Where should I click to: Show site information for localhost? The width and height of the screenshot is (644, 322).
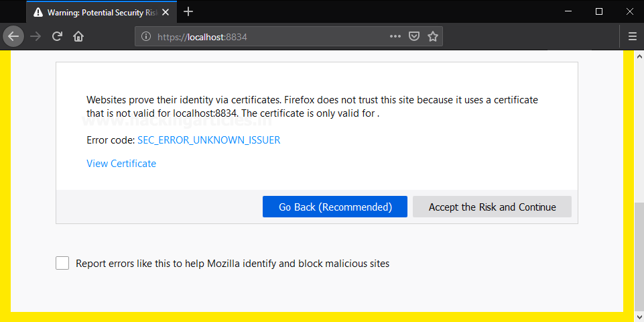[146, 37]
